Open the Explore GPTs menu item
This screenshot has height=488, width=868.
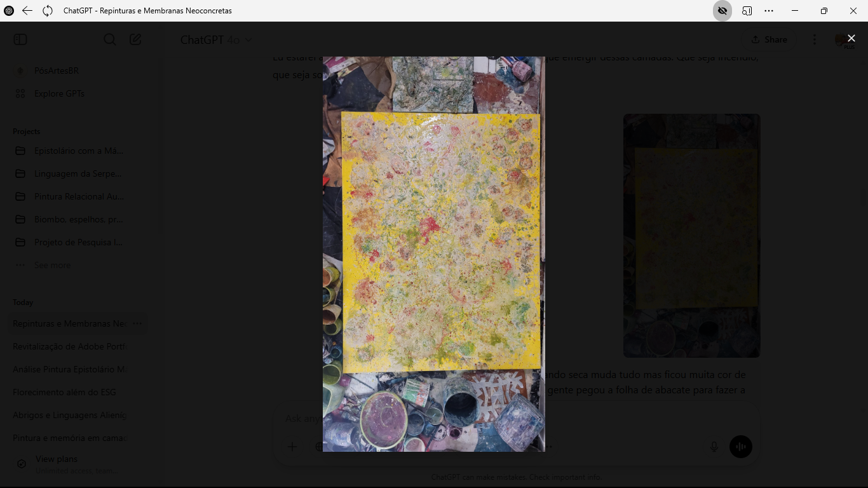[59, 93]
